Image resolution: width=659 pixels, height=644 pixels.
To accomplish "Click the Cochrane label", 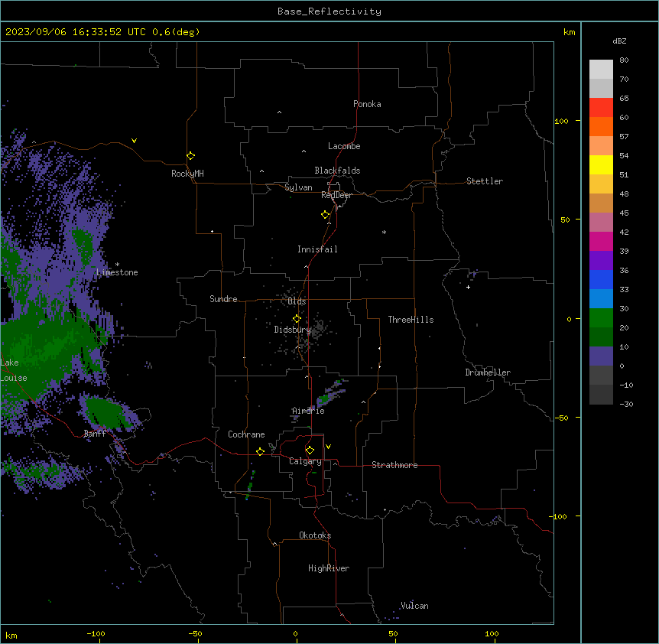I will [x=246, y=434].
